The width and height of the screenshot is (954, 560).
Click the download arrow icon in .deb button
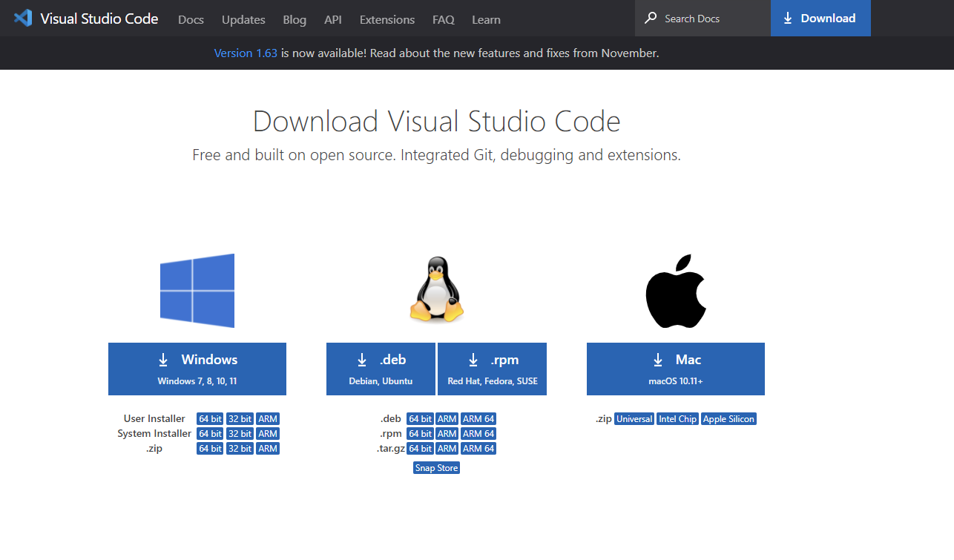pos(362,360)
